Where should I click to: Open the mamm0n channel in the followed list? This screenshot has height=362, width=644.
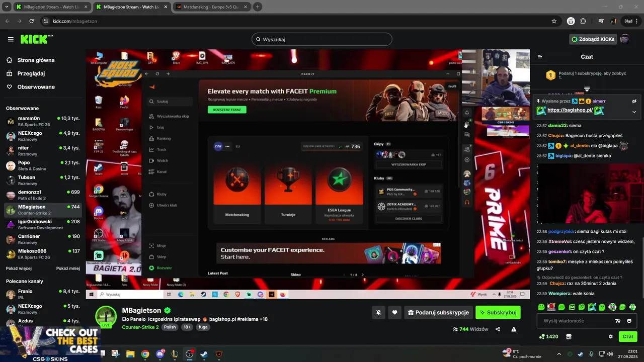[x=43, y=121]
